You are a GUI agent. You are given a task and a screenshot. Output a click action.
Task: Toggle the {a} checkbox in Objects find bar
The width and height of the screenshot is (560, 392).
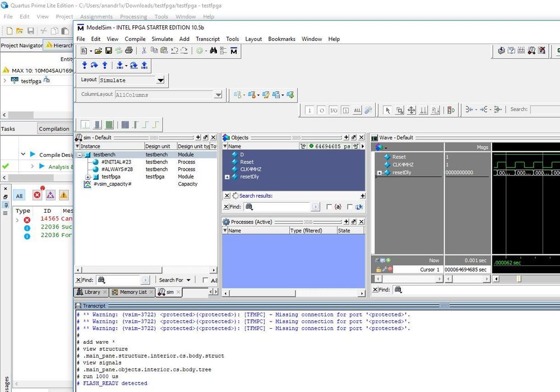329,207
